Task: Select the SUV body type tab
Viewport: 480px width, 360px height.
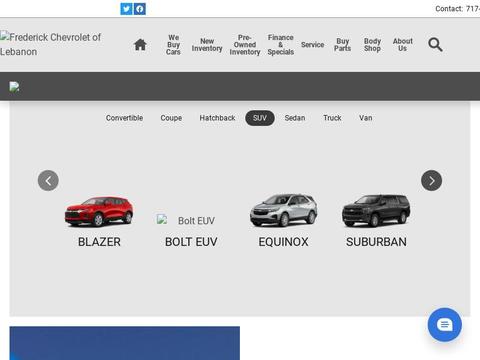Action: [x=260, y=118]
